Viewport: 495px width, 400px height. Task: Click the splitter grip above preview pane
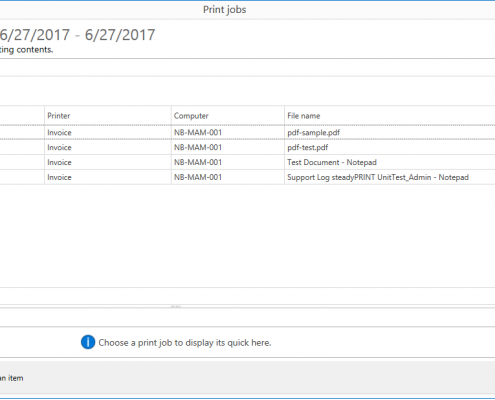coord(176,306)
